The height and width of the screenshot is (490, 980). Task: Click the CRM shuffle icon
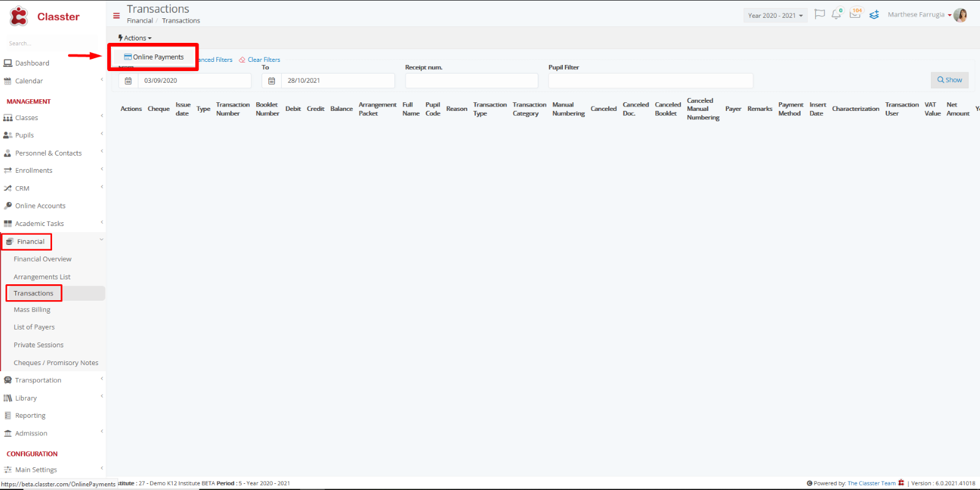[8, 188]
